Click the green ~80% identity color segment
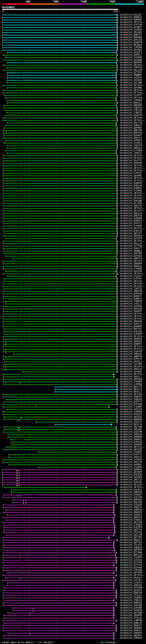Image resolution: width=146 pixels, height=644 pixels. [101, 4]
